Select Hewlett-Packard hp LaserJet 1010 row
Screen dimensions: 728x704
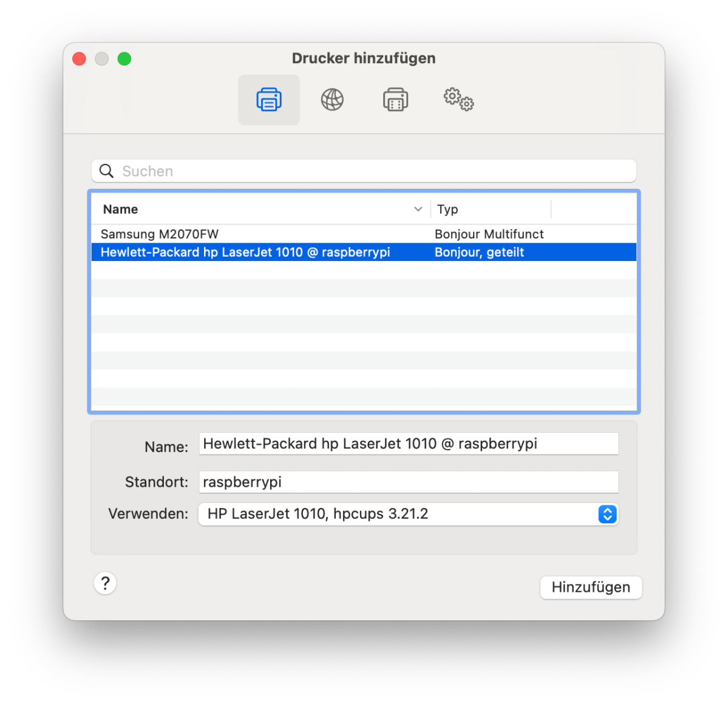tap(364, 252)
